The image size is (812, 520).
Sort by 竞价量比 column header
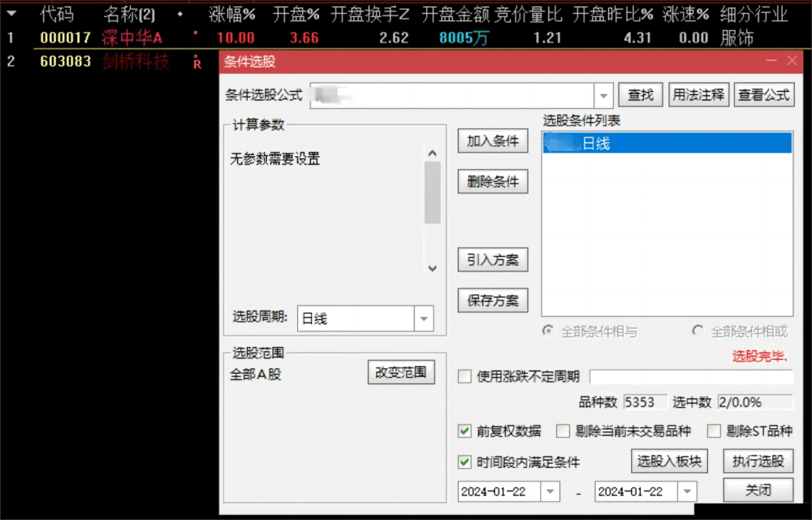pos(529,15)
